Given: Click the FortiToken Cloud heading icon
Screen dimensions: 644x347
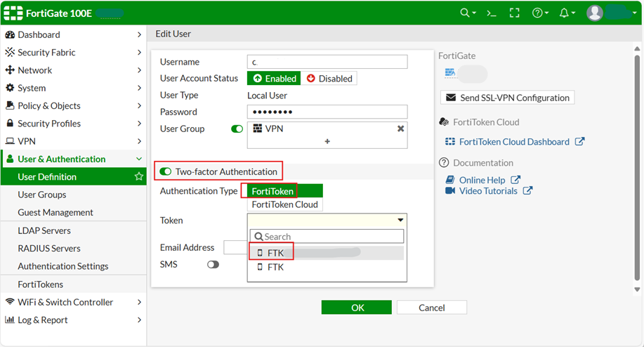Looking at the screenshot, I should (x=444, y=122).
